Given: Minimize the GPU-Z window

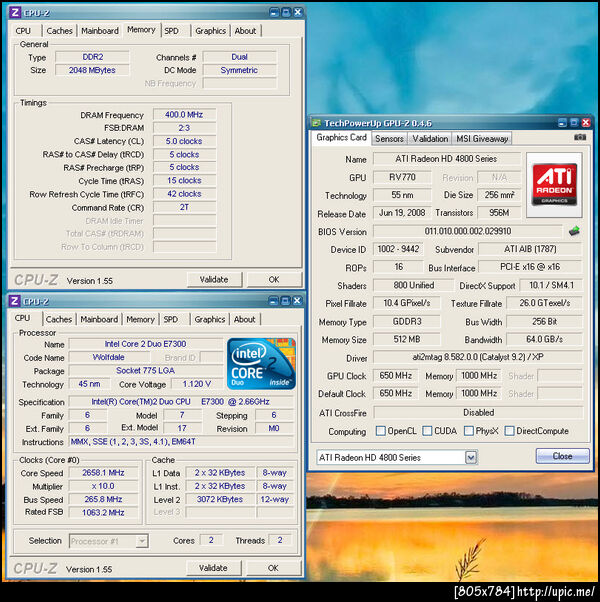Looking at the screenshot, I should click(x=562, y=123).
